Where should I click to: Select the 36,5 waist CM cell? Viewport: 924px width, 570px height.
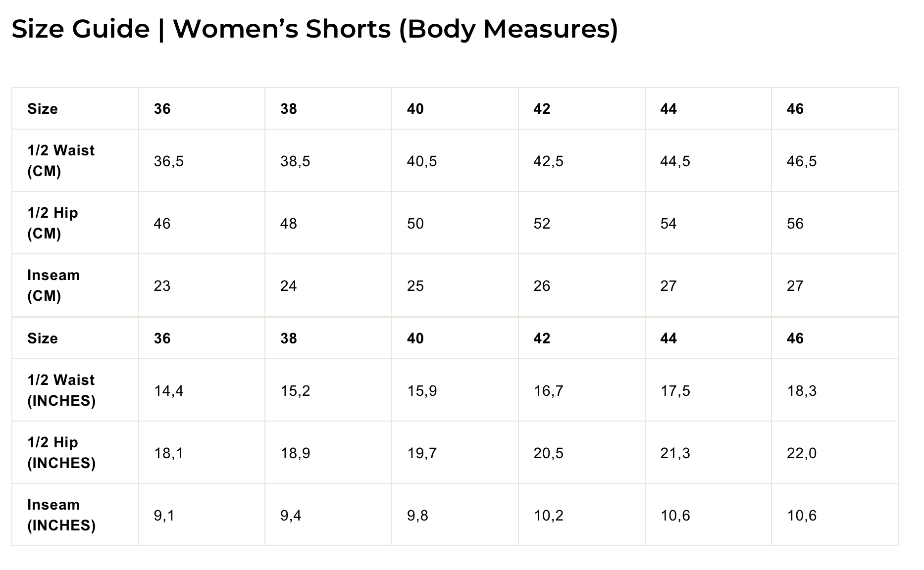tap(169, 161)
